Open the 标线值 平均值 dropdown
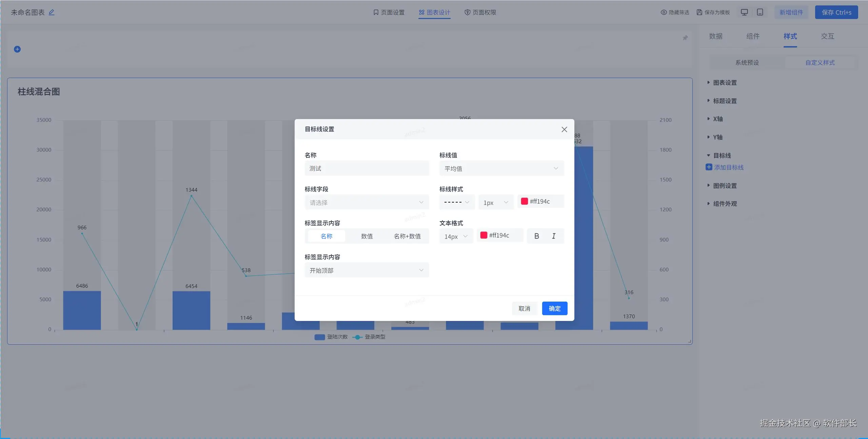The image size is (868, 439). 501,169
